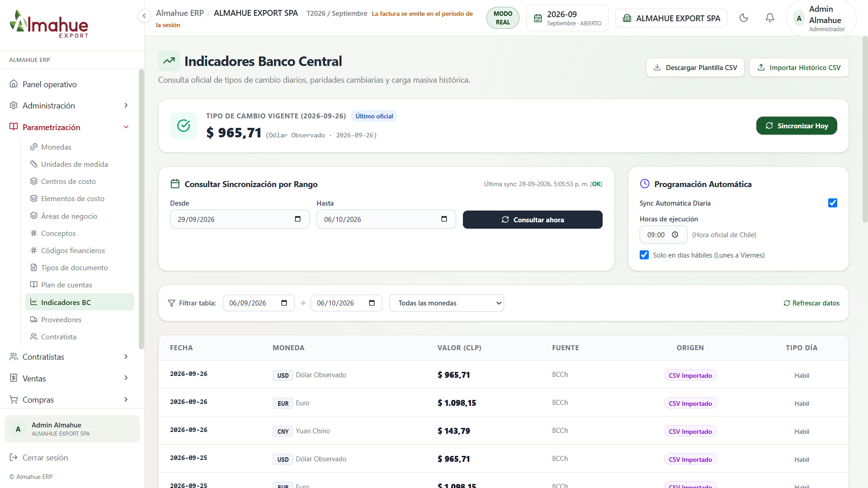Open Todas las monedas dropdown
Image resolution: width=868 pixels, height=488 pixels.
click(x=447, y=303)
